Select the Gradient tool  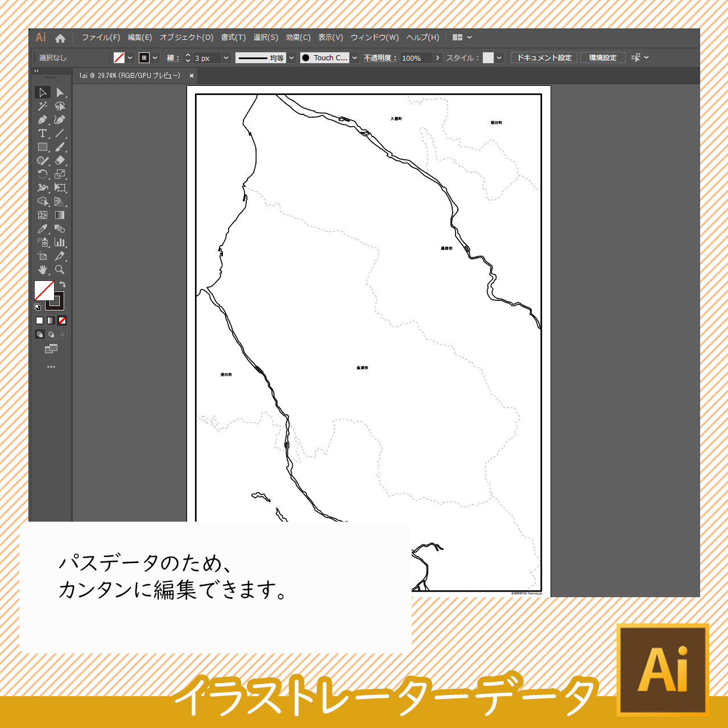click(x=60, y=215)
